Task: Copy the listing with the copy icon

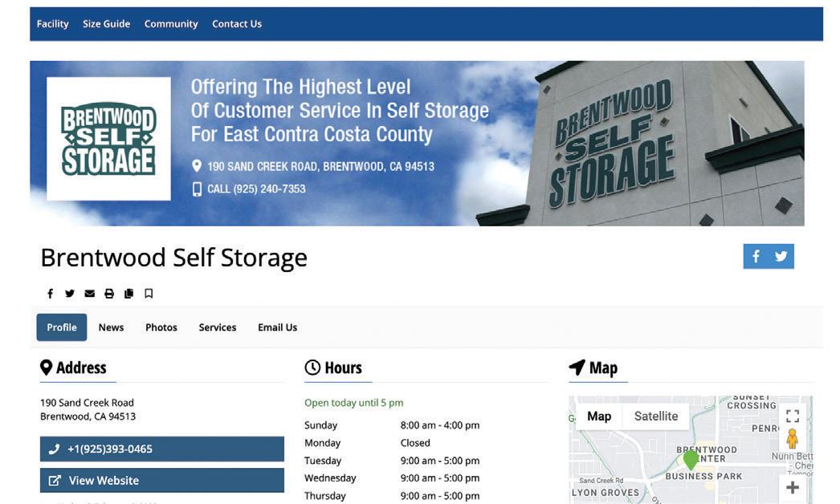Action: pos(128,294)
